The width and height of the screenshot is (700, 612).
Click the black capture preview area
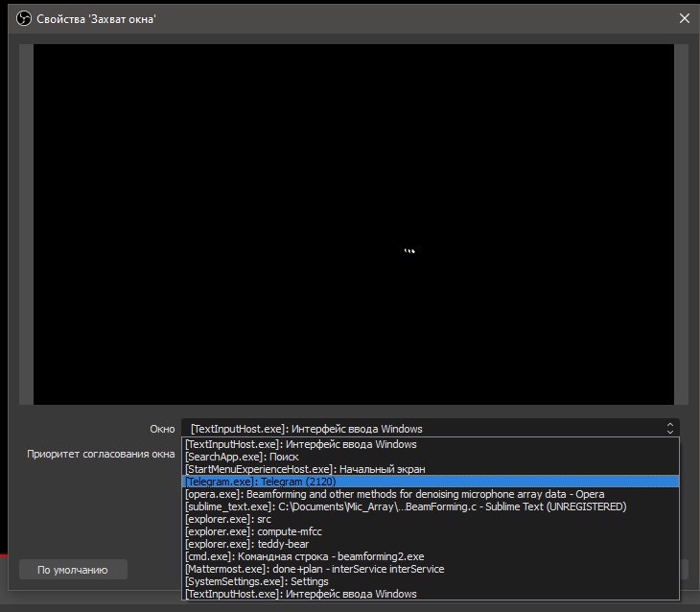[x=354, y=224]
